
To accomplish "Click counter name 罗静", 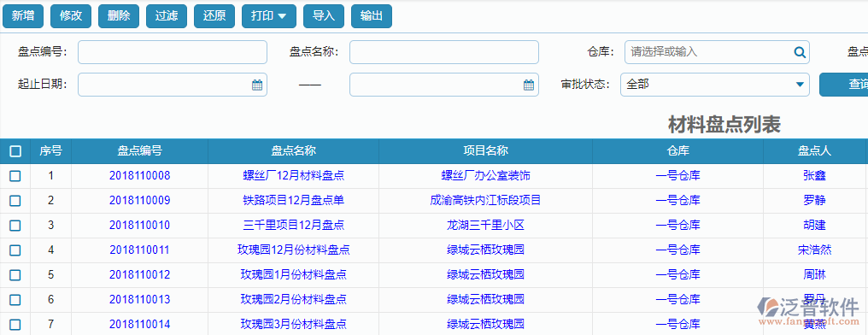I will click(x=814, y=201).
